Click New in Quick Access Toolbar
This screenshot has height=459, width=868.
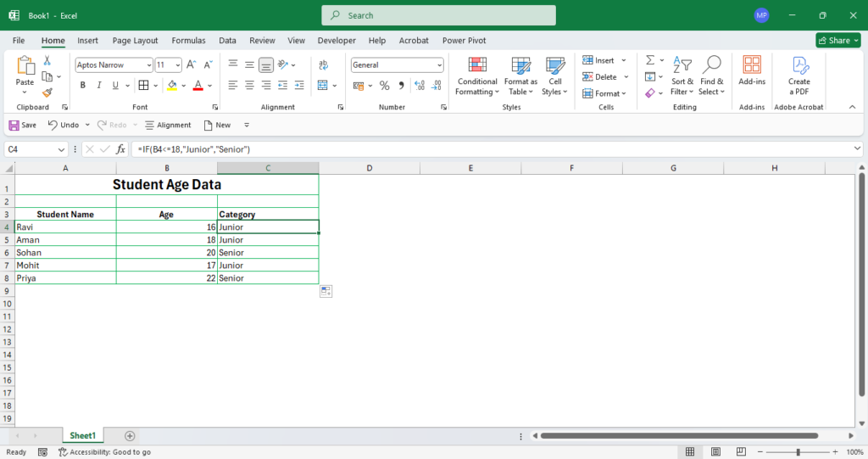click(217, 126)
